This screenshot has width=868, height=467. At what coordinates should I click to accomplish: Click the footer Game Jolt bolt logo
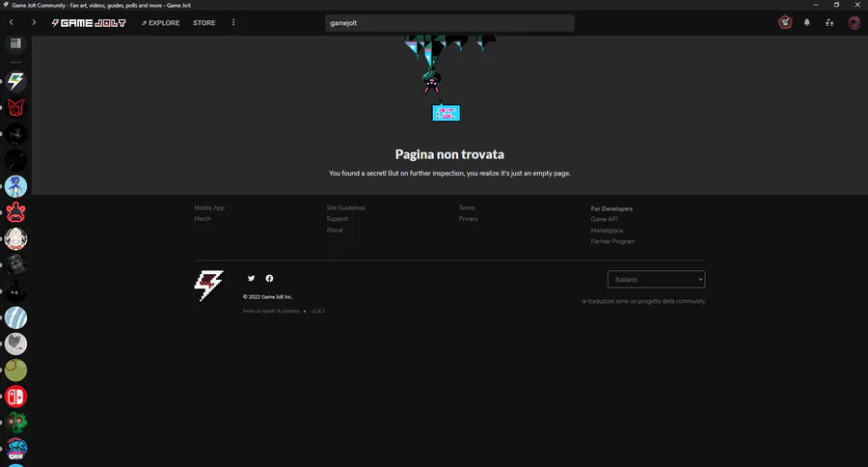point(208,286)
